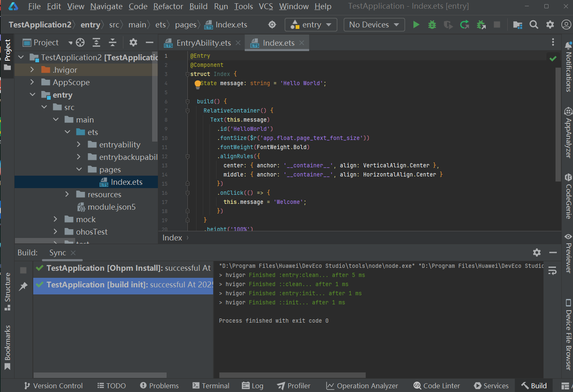This screenshot has height=392, width=573.
Task: Open Search Everywhere with the magnifier icon
Action: coord(534,24)
